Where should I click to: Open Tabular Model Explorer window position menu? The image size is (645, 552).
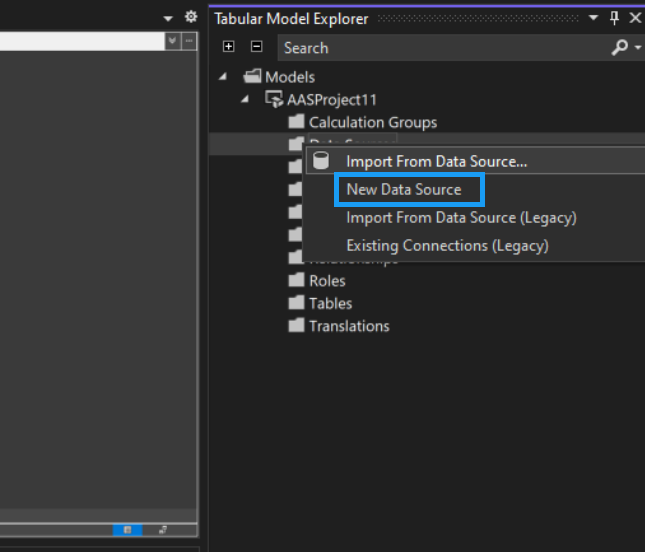593,18
